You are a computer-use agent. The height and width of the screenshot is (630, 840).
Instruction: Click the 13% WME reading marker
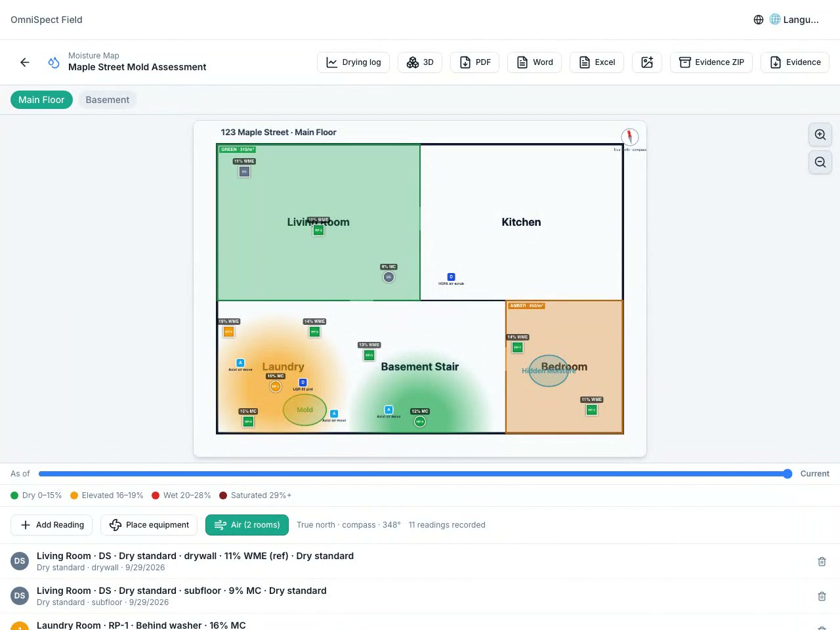(x=369, y=355)
